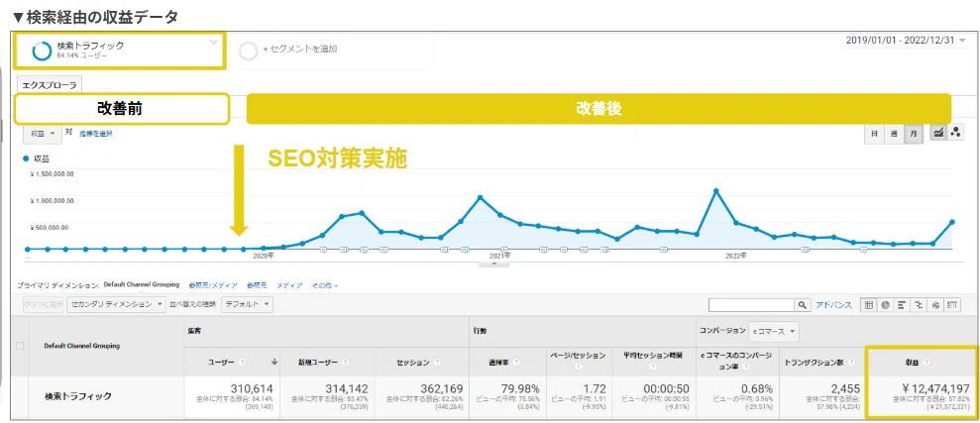Switch to the pivot table view icon

click(x=952, y=305)
